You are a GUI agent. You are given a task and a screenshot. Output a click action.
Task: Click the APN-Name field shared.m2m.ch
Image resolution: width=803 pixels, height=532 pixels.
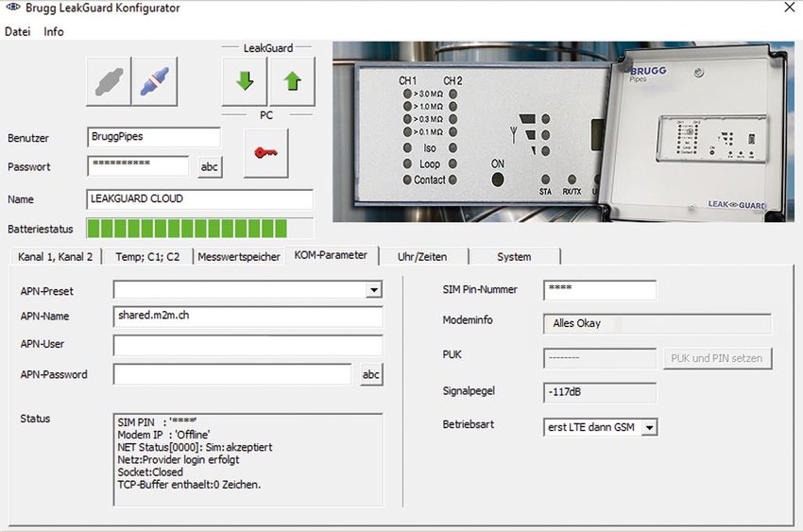tap(248, 317)
